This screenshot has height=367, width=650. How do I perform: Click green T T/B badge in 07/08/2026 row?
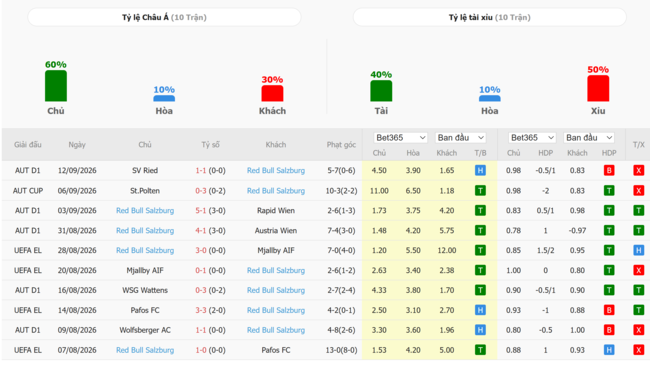[x=480, y=350]
